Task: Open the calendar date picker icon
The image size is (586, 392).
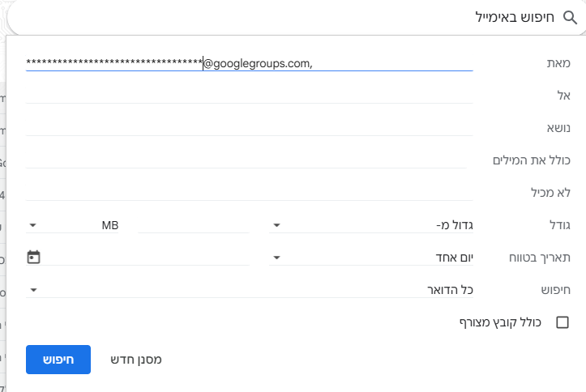Action: (33, 258)
